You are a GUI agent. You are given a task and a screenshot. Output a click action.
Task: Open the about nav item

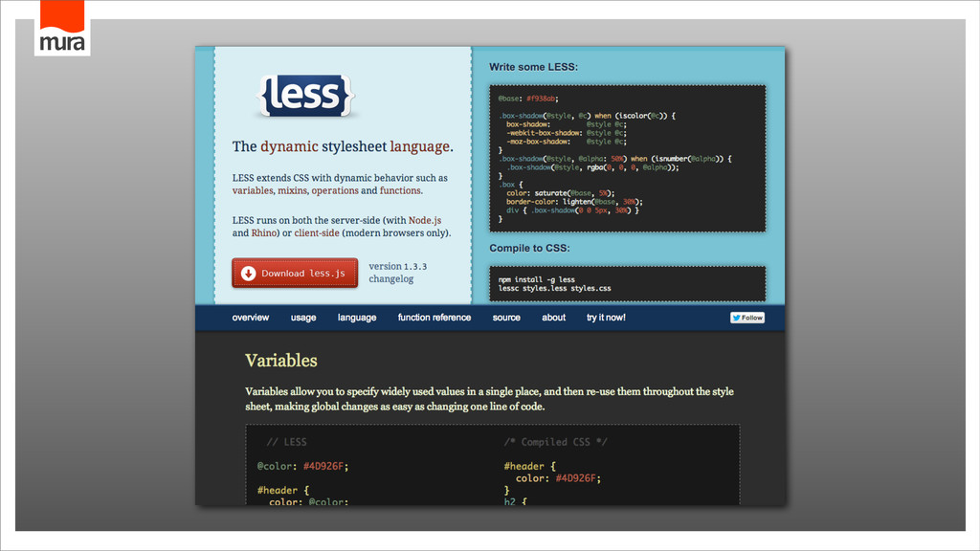554,318
